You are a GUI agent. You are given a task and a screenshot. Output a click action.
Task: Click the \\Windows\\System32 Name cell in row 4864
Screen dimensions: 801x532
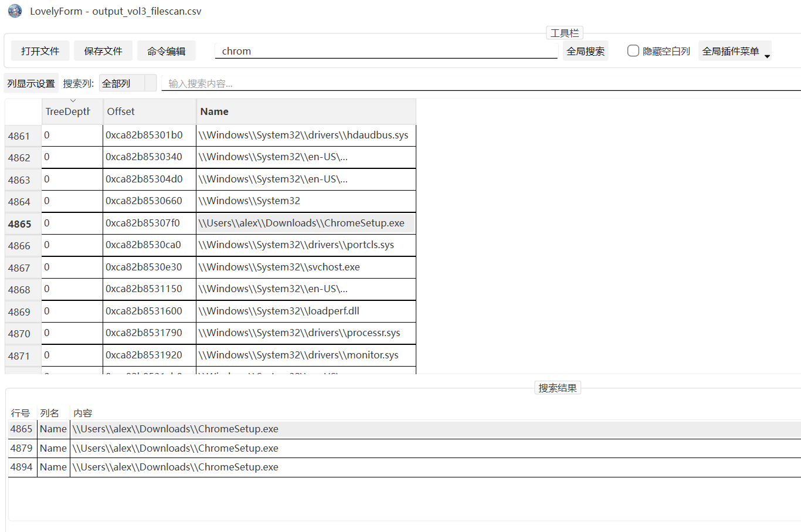pos(306,201)
